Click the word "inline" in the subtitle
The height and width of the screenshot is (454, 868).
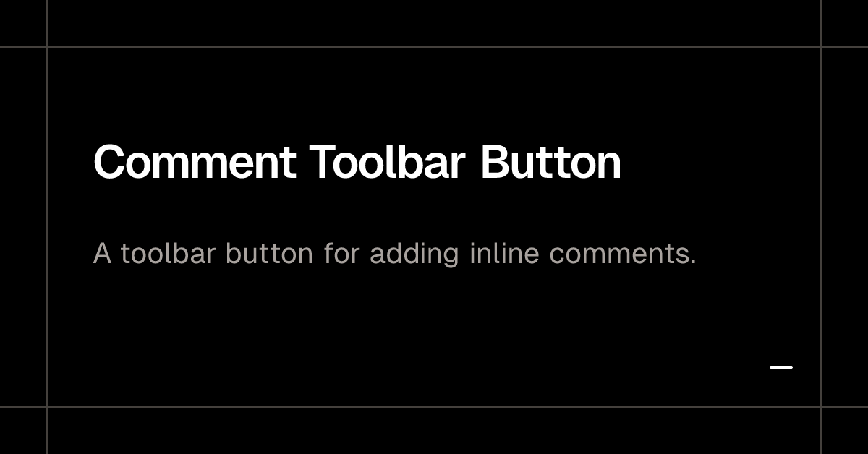pyautogui.click(x=504, y=254)
